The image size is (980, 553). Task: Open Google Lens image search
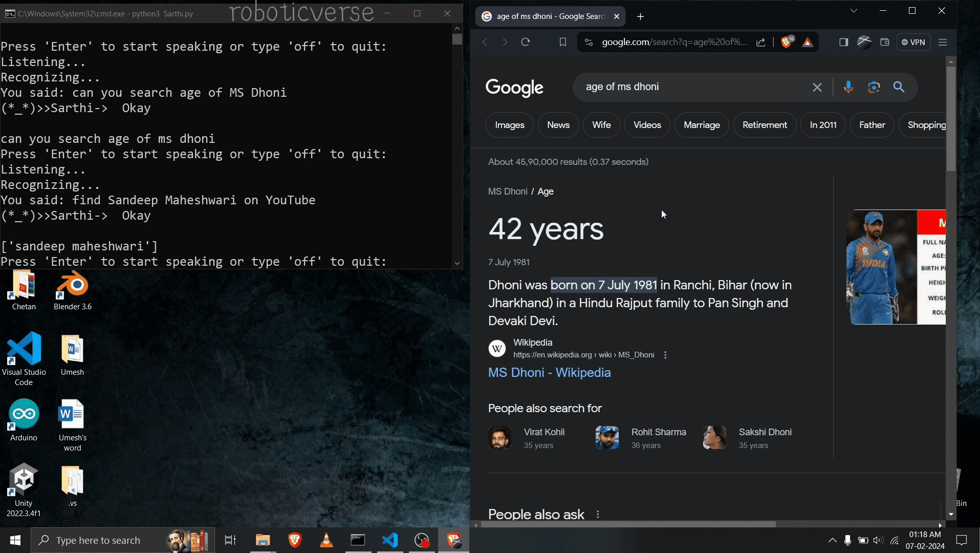click(x=874, y=87)
